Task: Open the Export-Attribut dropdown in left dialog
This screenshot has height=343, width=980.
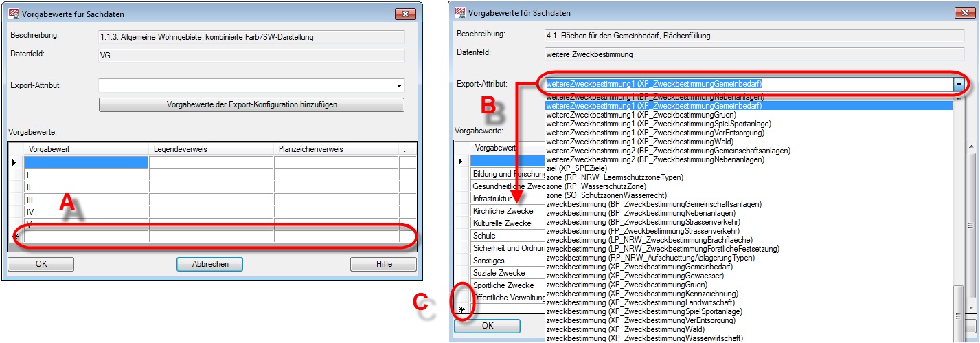Action: coord(399,86)
